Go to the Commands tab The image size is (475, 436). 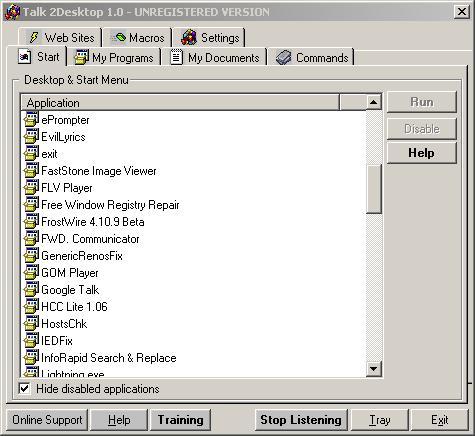click(x=311, y=58)
